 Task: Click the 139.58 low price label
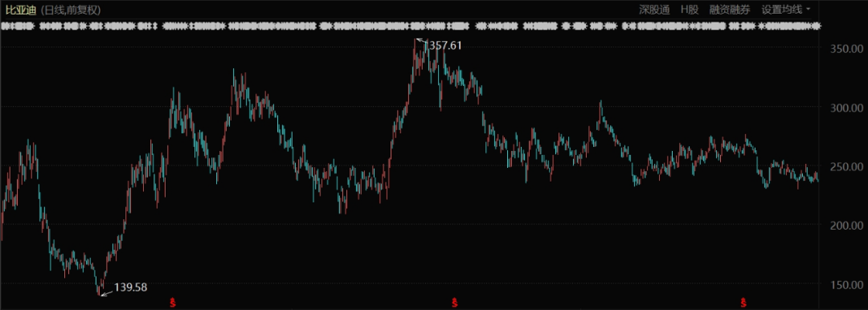click(131, 288)
